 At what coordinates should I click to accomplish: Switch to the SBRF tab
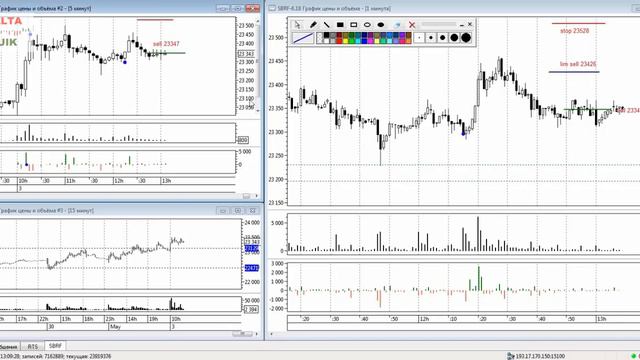pos(55,346)
